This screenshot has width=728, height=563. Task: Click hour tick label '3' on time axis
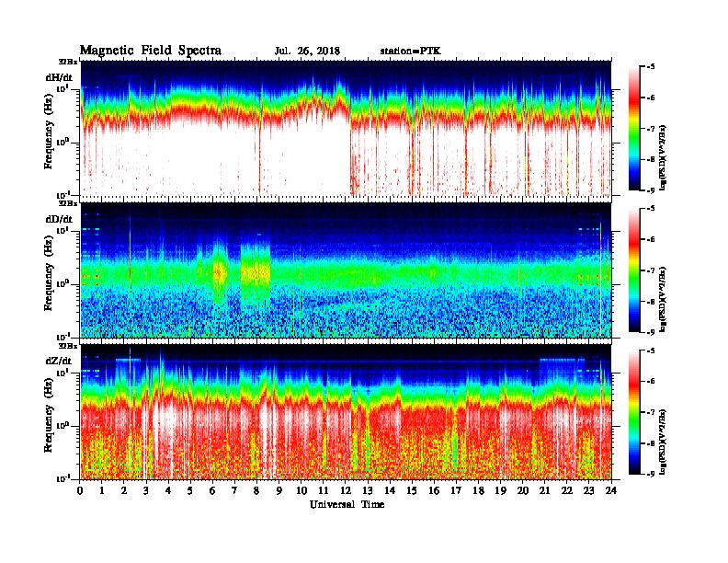coord(146,490)
